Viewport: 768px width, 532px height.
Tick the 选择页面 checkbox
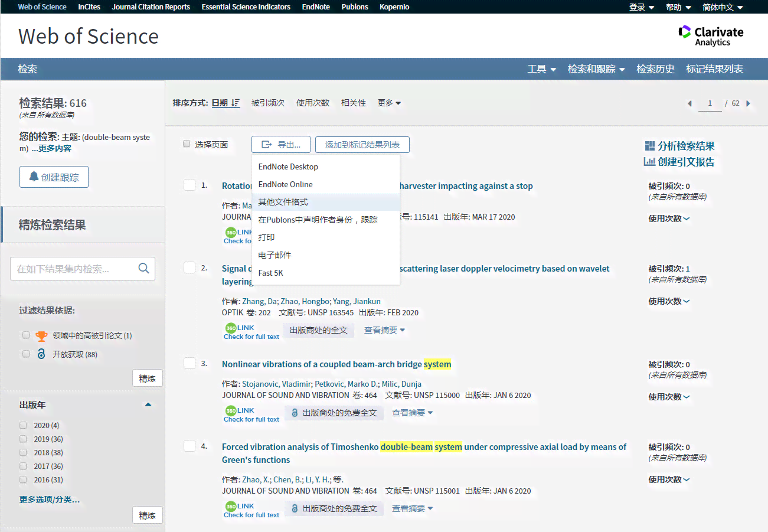(x=187, y=144)
